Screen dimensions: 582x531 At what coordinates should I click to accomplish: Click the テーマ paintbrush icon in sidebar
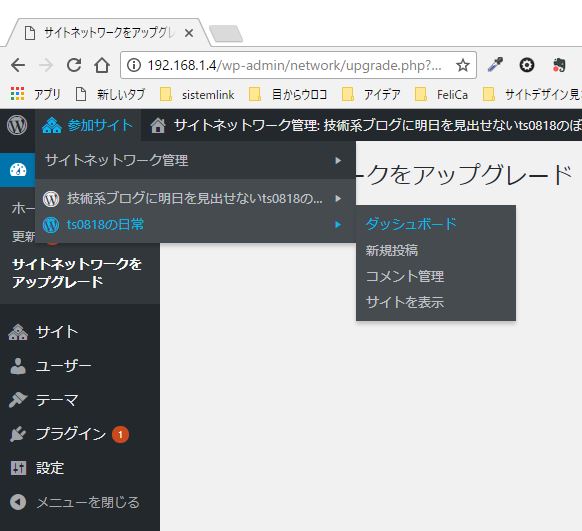tap(18, 400)
